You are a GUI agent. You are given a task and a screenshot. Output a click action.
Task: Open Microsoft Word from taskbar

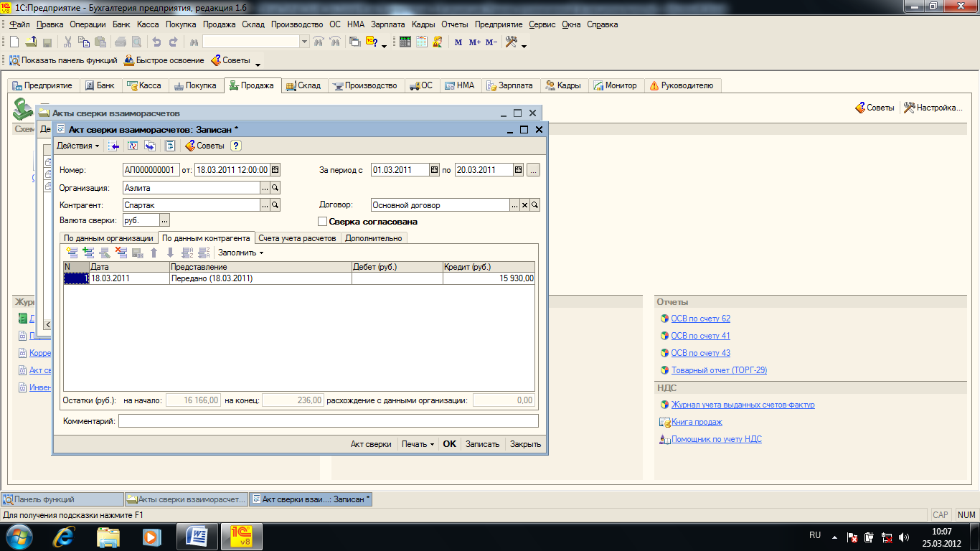[x=197, y=536]
